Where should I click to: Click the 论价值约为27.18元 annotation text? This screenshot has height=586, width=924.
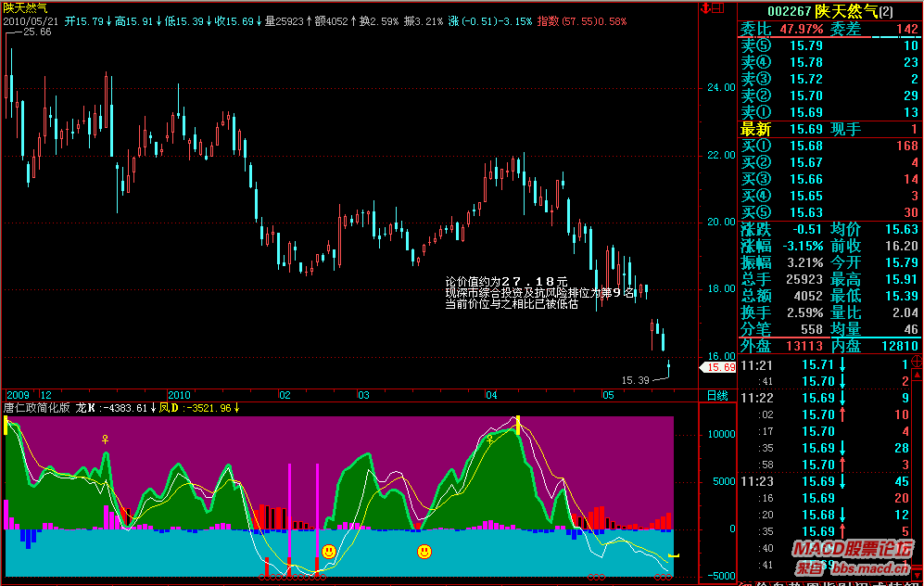click(506, 281)
